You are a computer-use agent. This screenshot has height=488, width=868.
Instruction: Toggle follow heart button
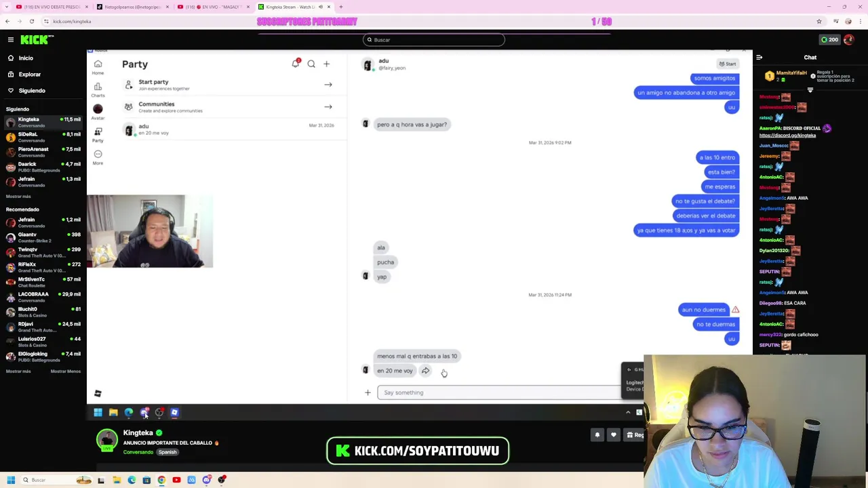[614, 435]
